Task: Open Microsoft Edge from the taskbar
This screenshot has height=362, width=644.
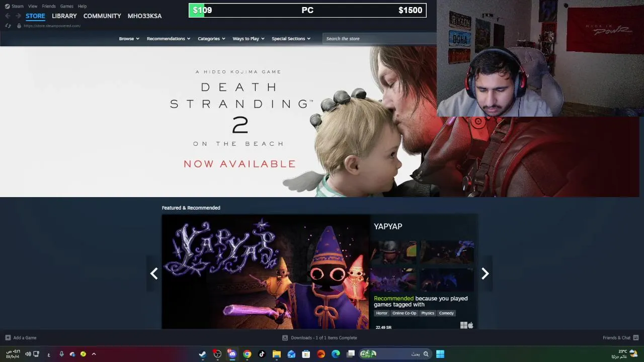Action: click(x=336, y=354)
